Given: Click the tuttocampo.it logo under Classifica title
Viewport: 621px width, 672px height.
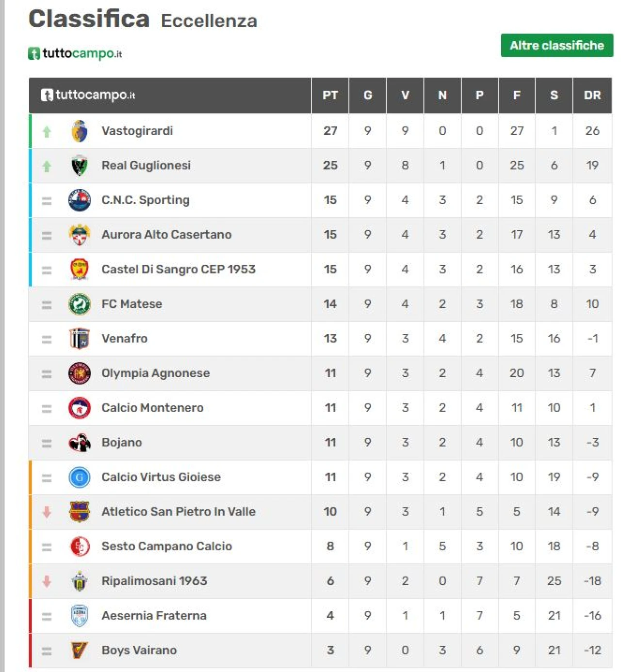Looking at the screenshot, I should (x=75, y=53).
